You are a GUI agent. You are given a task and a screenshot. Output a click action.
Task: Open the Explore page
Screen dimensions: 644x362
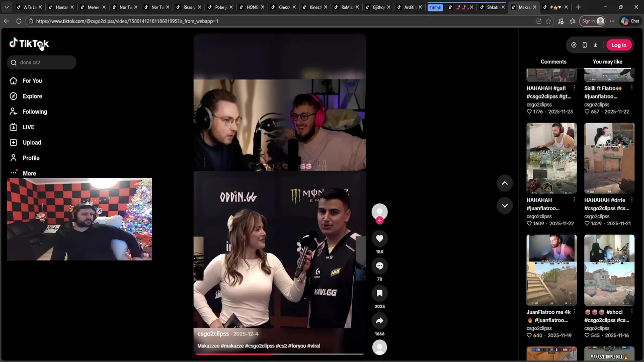[32, 96]
